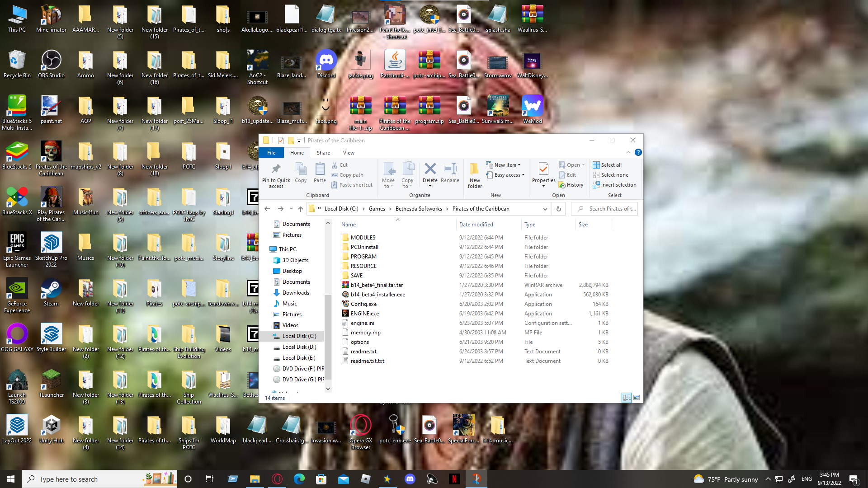868x488 pixels.
Task: Go up one folder level arrow
Action: pos(301,209)
